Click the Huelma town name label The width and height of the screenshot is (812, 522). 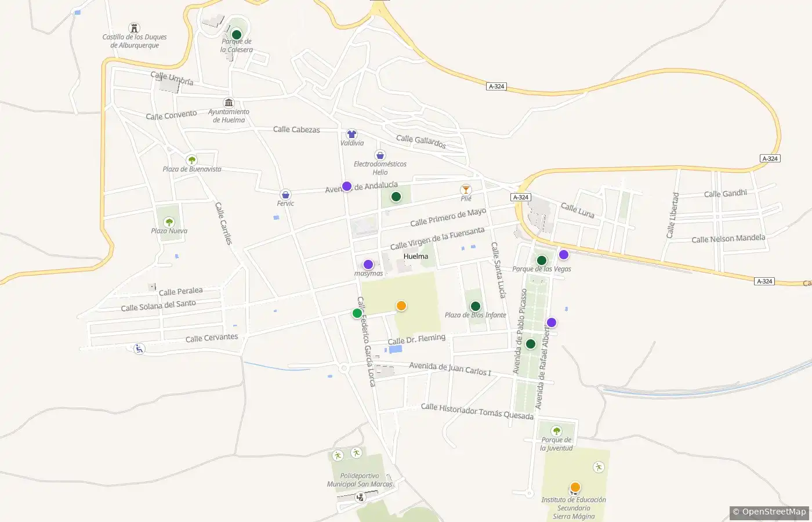(x=416, y=256)
